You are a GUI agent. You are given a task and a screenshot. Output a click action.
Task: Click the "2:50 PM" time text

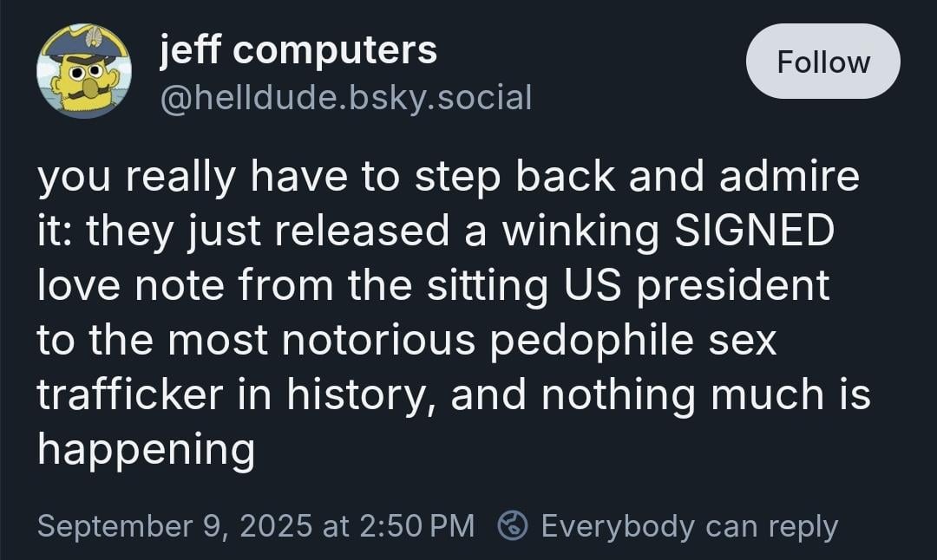pos(418,526)
